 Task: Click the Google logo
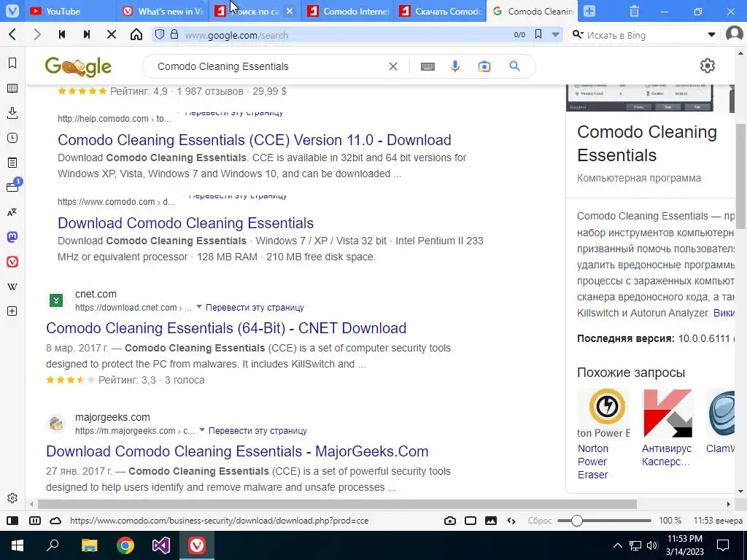[x=78, y=67]
